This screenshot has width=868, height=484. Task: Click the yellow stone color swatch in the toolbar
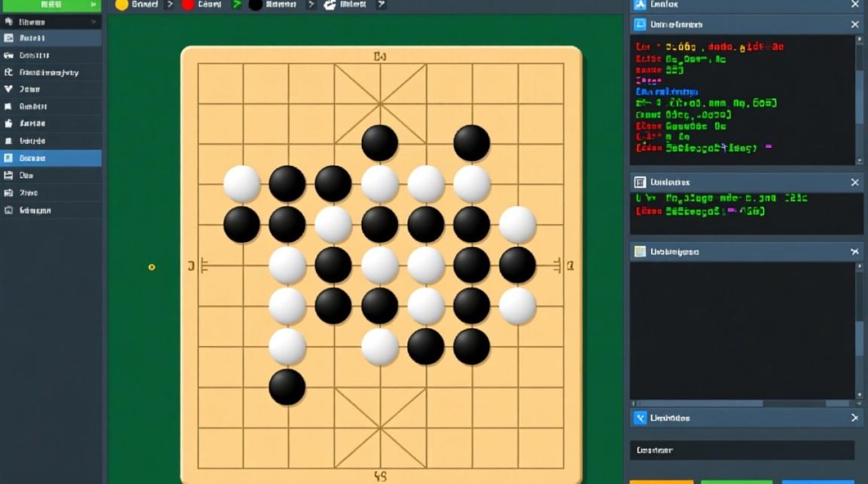coord(121,5)
